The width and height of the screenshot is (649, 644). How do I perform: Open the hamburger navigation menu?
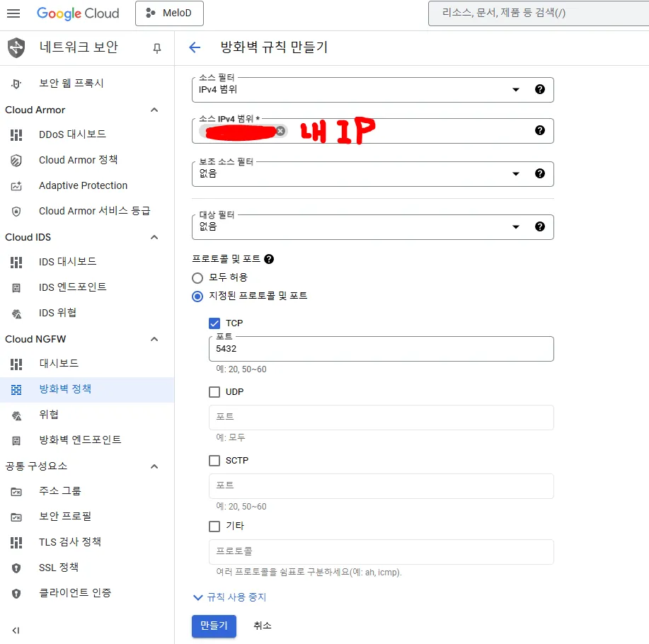click(13, 13)
